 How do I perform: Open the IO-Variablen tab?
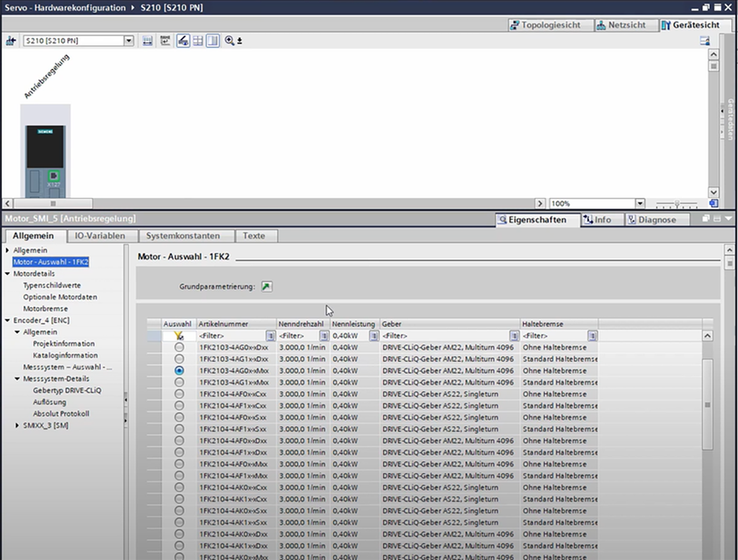[100, 236]
